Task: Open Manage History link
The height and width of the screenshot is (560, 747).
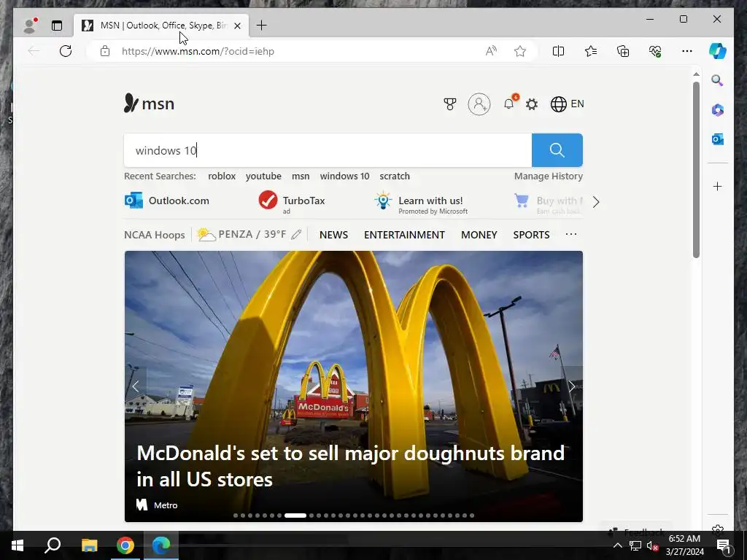Action: point(549,176)
